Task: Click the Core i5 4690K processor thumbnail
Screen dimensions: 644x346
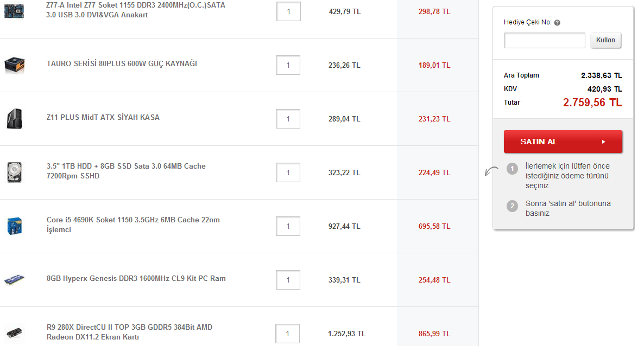Action: [x=14, y=226]
